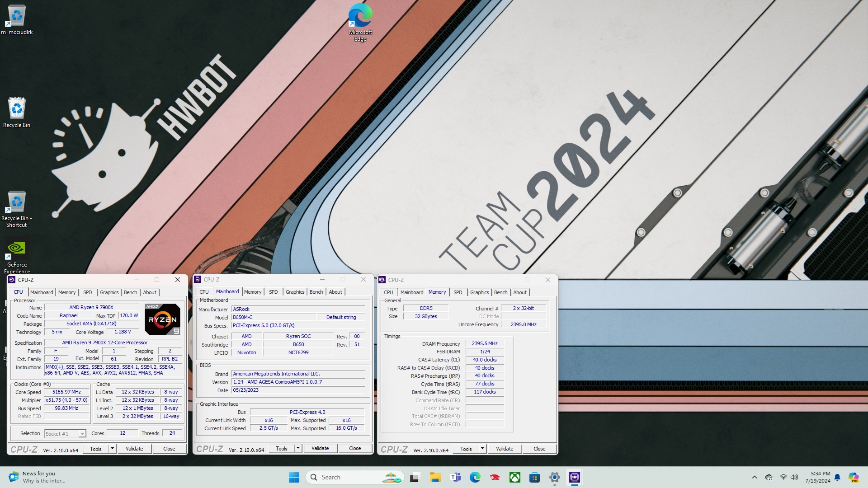Viewport: 868px width, 488px height.
Task: Open Xbox app from taskbar
Action: point(515,477)
